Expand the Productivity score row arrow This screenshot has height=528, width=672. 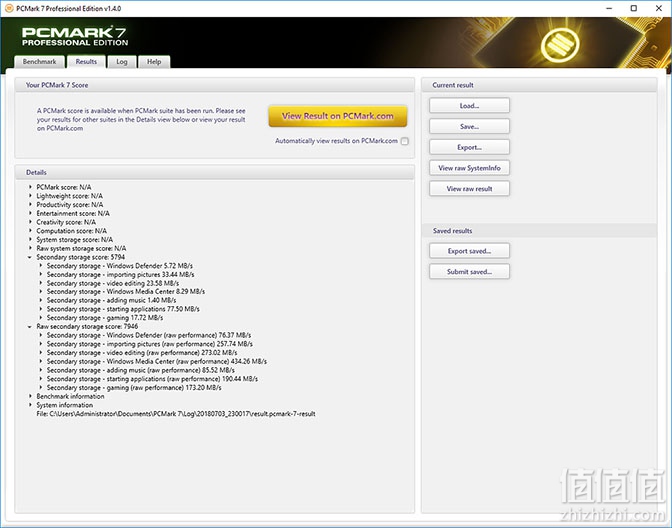30,204
